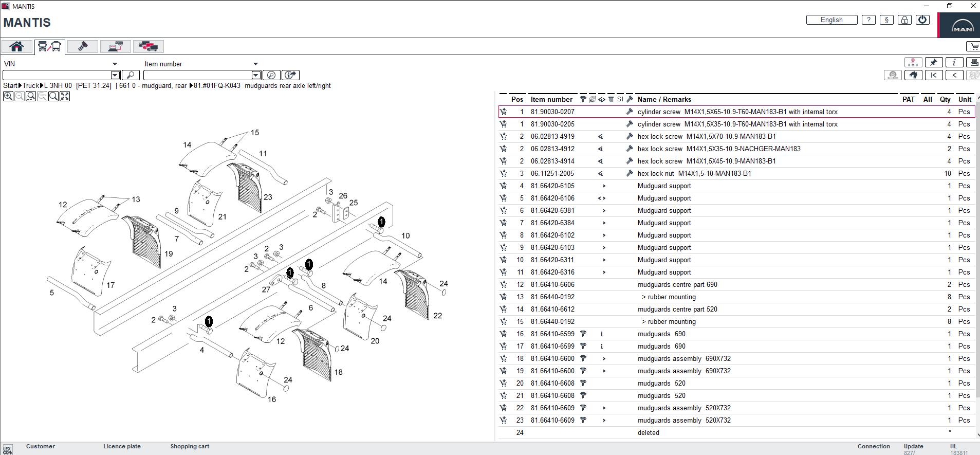Viewport: 980px width, 455px height.
Task: Click callout number 18 in the diagram
Action: 338,372
